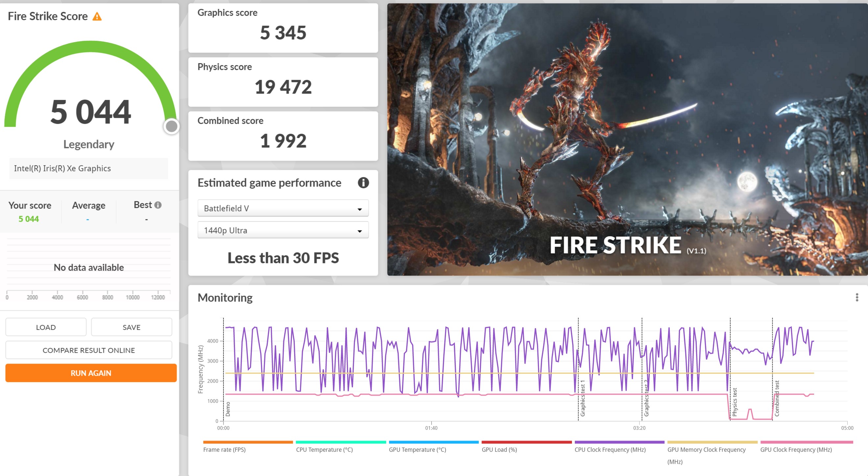Toggle GPU Clock Frequency legend entry
Image resolution: width=868 pixels, height=476 pixels.
click(796, 449)
